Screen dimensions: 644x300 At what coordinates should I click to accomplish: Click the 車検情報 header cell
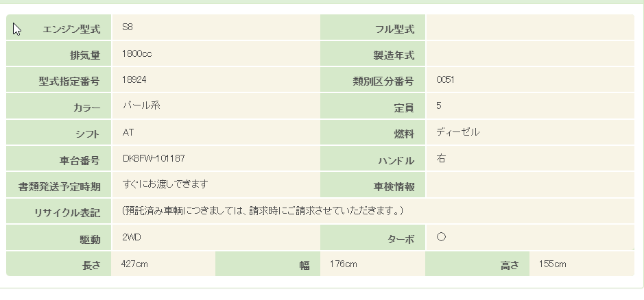[394, 187]
